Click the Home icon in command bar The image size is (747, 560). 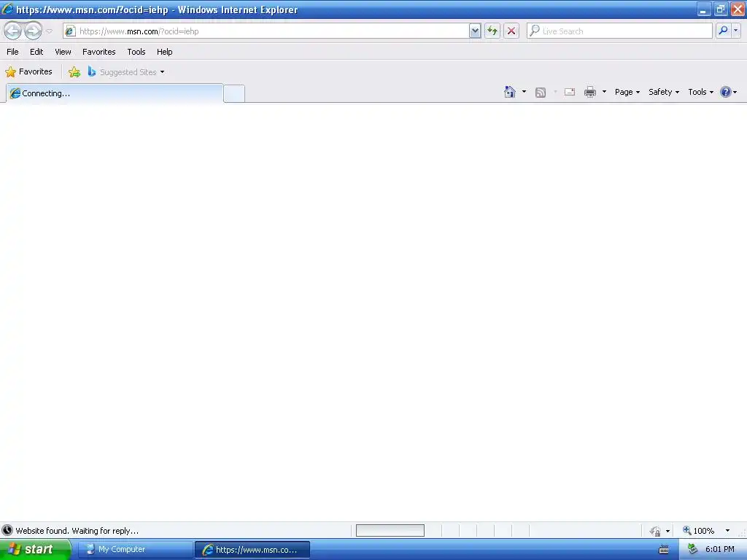click(510, 92)
